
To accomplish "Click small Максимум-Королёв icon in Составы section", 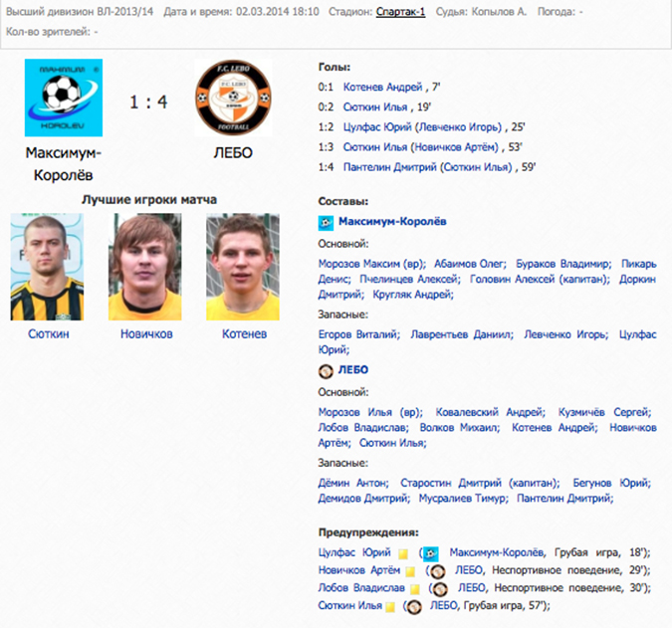I will (326, 223).
